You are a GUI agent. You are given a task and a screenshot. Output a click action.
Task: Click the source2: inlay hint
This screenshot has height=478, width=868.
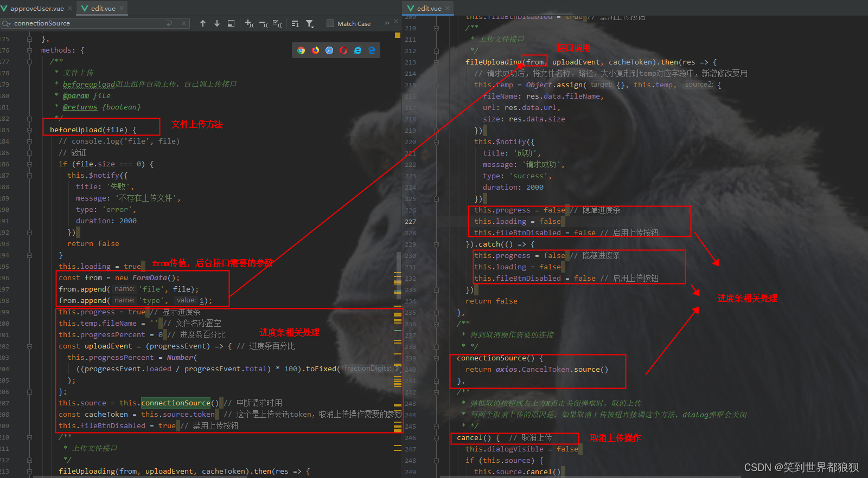tap(698, 85)
